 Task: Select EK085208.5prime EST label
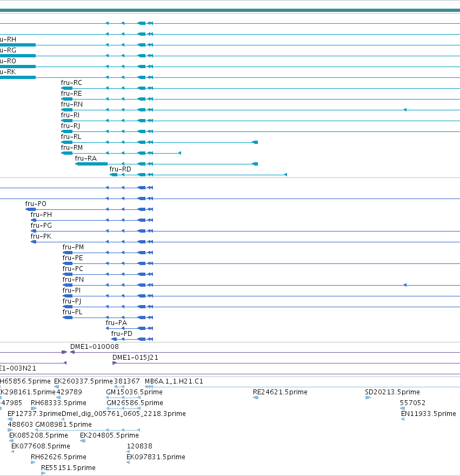[x=38, y=435]
